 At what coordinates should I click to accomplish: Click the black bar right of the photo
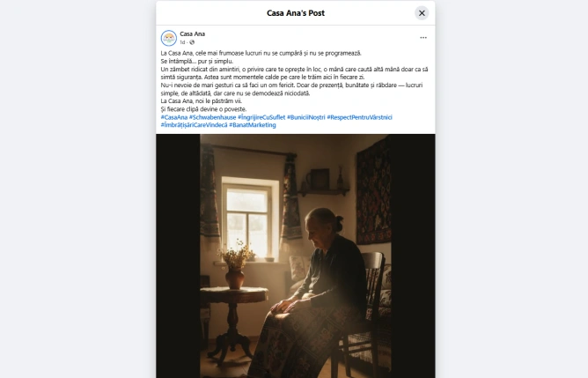tap(413, 256)
